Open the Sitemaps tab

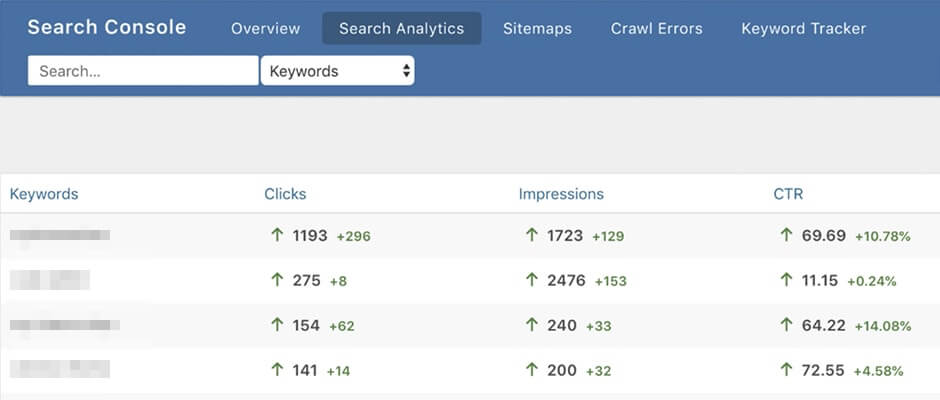[x=537, y=28]
